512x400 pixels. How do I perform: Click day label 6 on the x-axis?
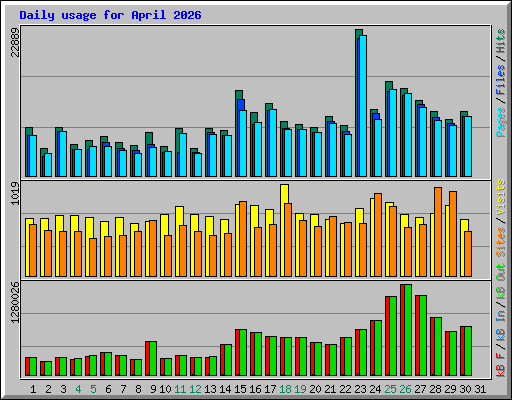[x=108, y=389]
